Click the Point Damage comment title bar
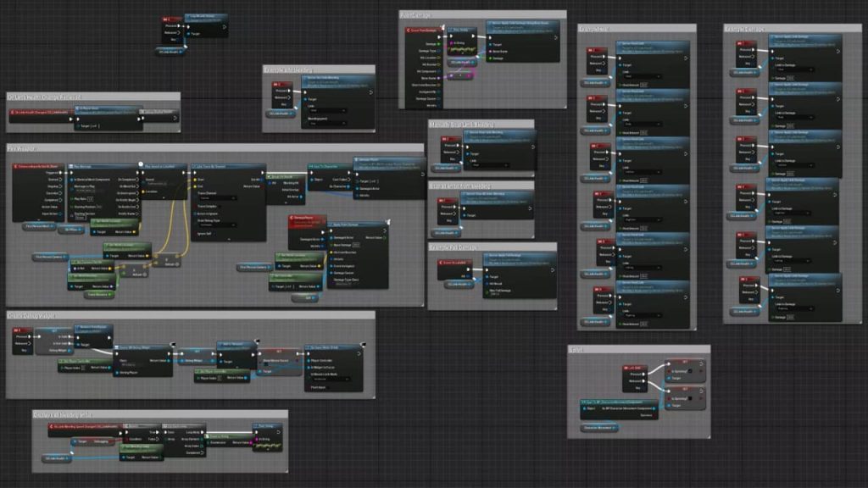Screen dimensions: 868x488 (482, 14)
